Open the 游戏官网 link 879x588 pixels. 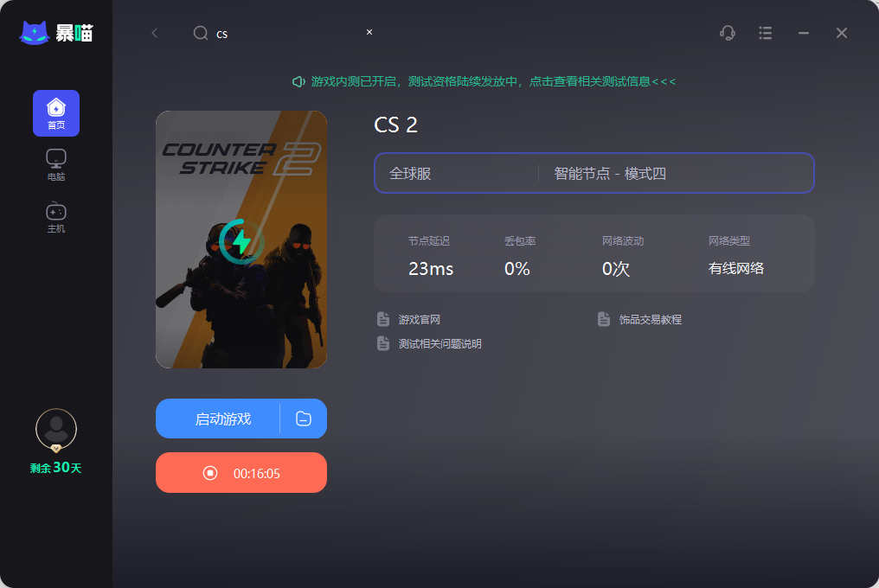[x=420, y=319]
